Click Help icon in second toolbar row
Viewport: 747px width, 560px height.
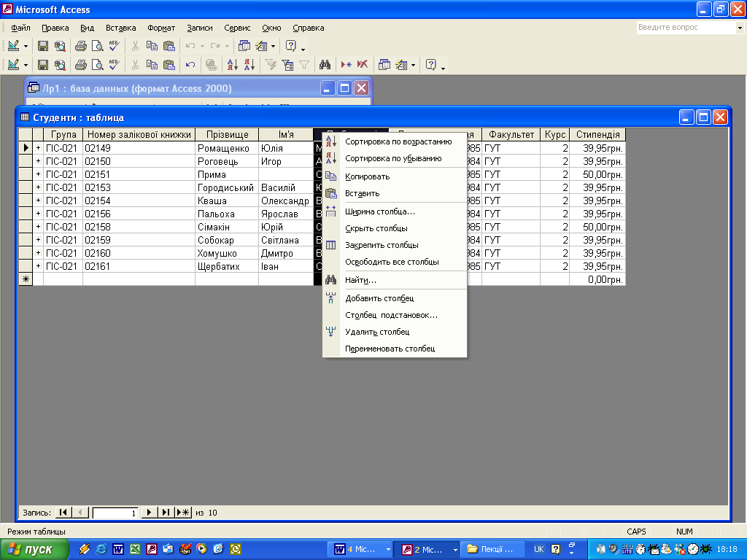coord(430,64)
